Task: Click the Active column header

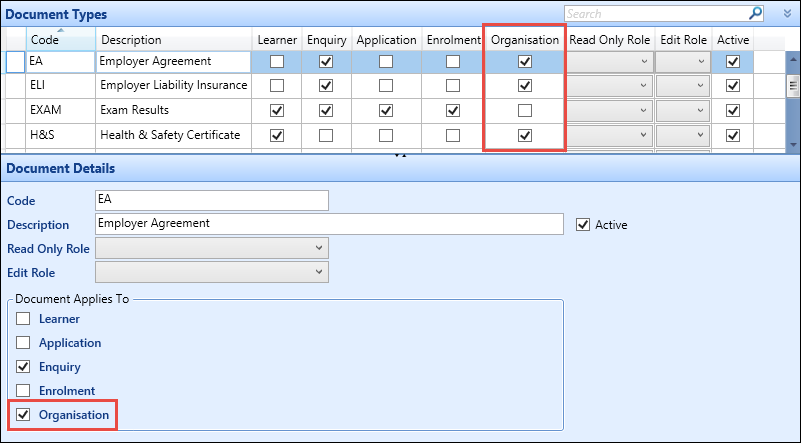Action: pos(733,39)
